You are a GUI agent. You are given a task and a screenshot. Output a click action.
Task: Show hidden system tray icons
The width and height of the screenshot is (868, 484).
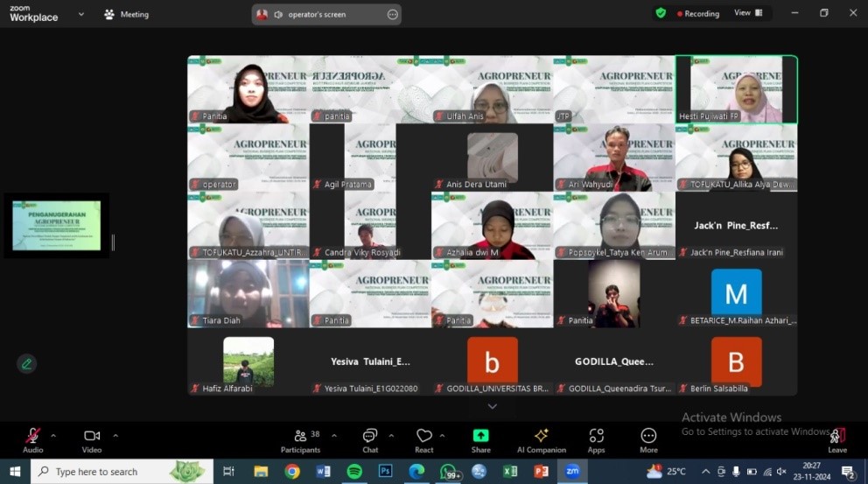pos(705,471)
